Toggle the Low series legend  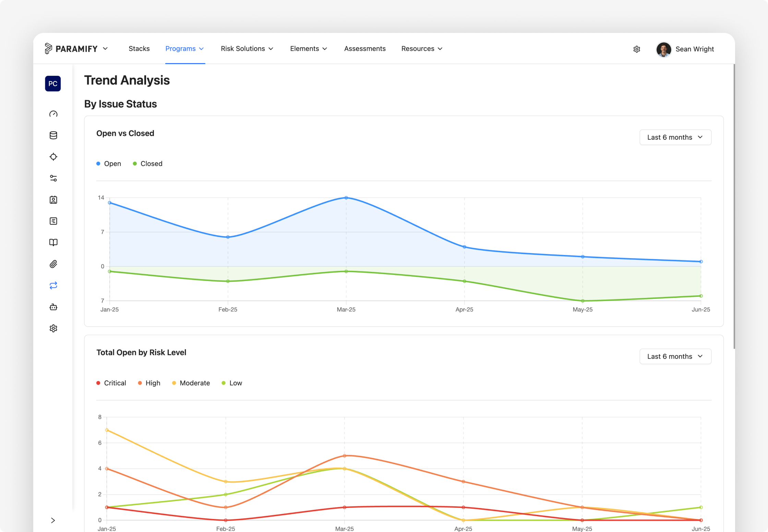coord(232,383)
